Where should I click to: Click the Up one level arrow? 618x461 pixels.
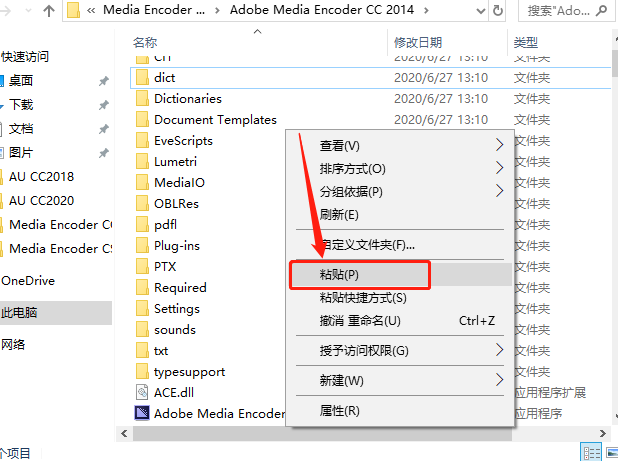pyautogui.click(x=49, y=11)
